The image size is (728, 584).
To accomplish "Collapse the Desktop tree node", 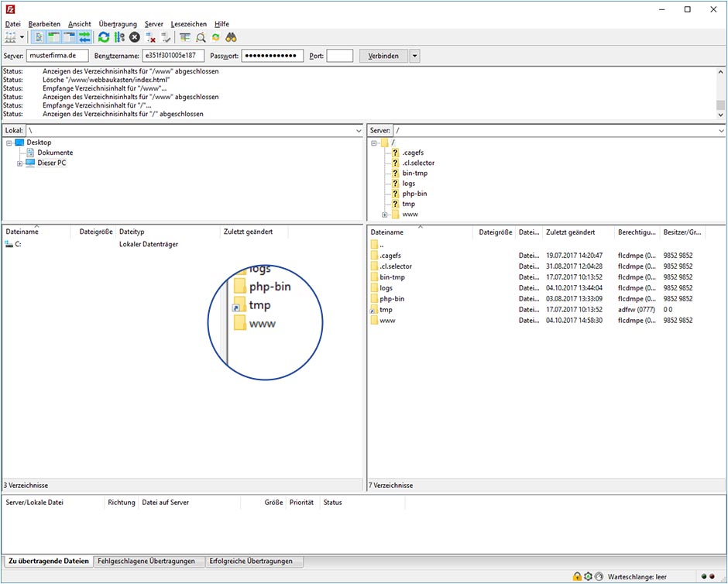I will [9, 143].
